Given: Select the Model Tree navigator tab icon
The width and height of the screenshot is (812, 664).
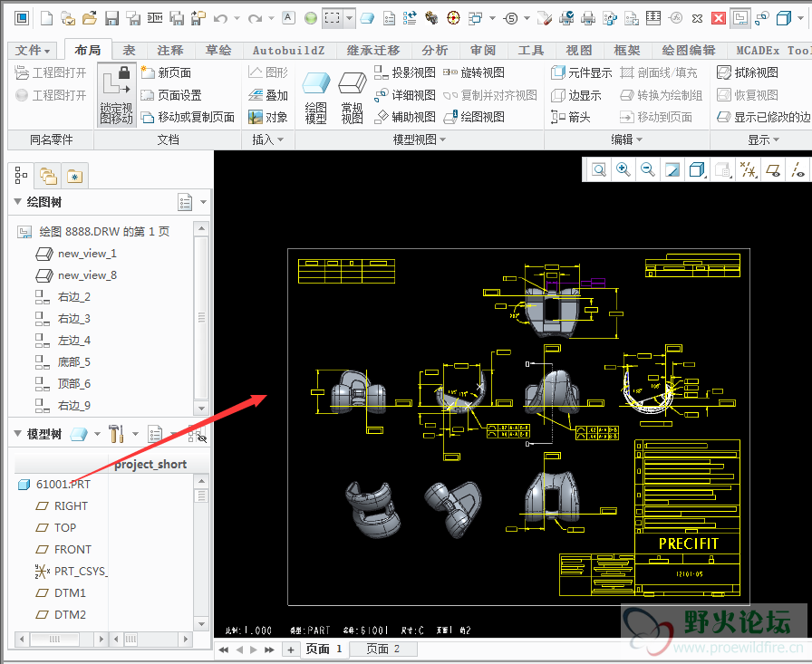Looking at the screenshot, I should click(21, 176).
